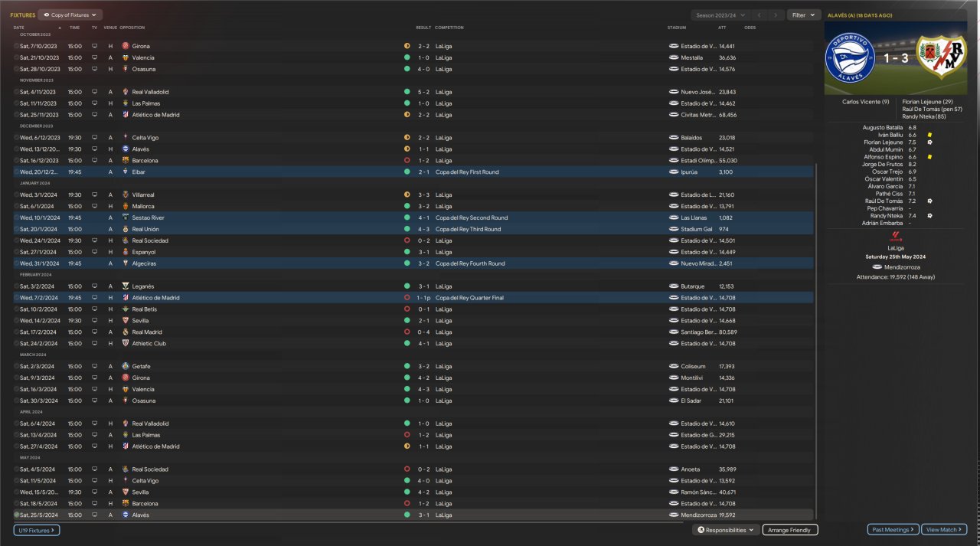The height and width of the screenshot is (546, 980).
Task: Open U19 Fixtures
Action: click(x=36, y=530)
